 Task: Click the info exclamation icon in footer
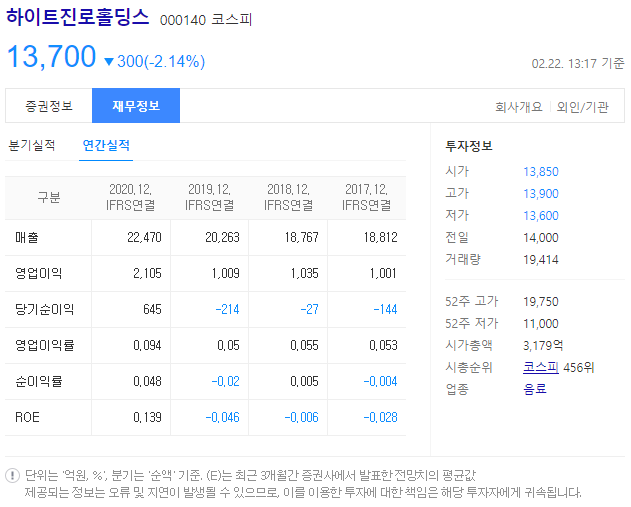[12, 475]
